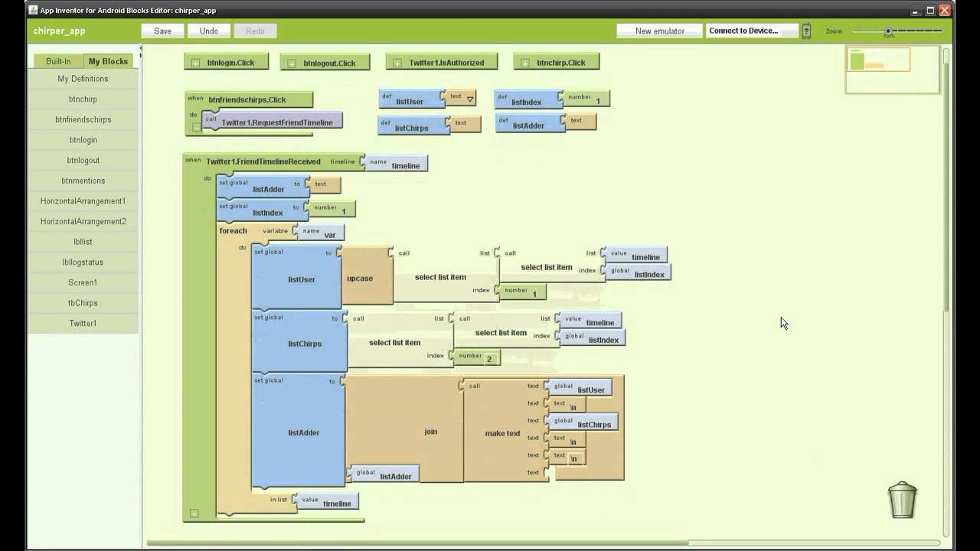Switch to the Built-In tab
The height and width of the screenshot is (551, 980).
58,61
